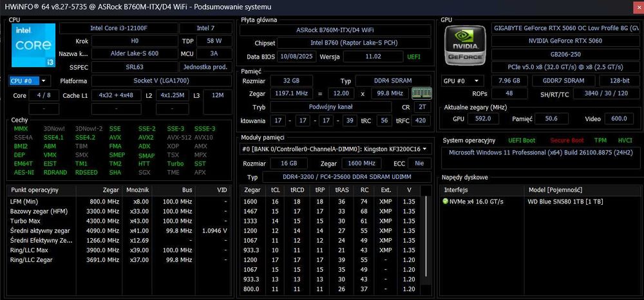
Task: Click the GB206-250 GPU chip field
Action: (565, 54)
